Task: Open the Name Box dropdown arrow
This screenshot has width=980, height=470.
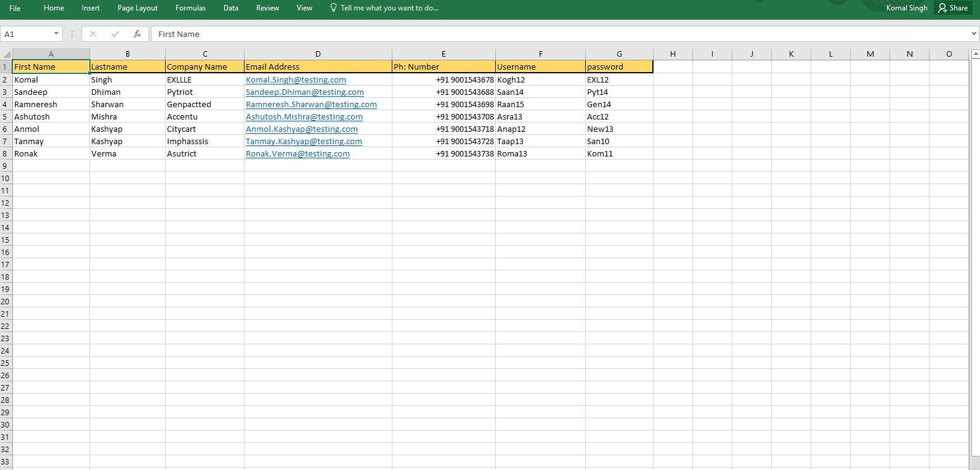Action: point(56,34)
